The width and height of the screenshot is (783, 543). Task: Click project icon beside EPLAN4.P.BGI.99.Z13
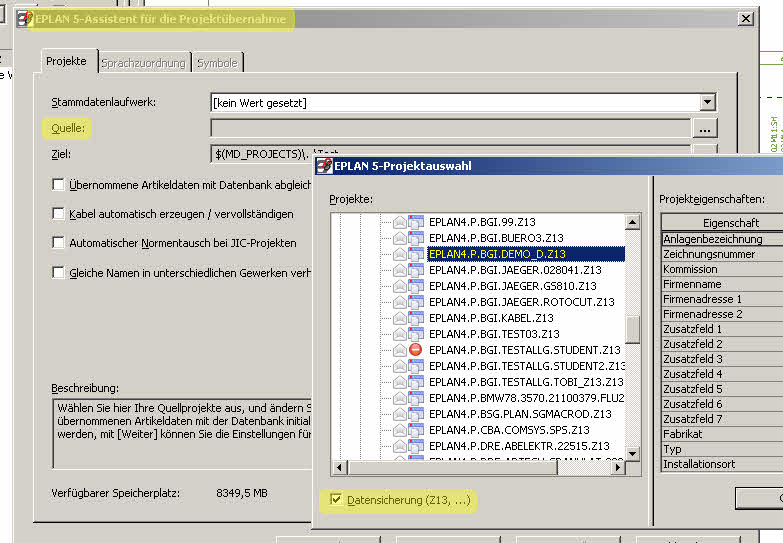[x=415, y=222]
